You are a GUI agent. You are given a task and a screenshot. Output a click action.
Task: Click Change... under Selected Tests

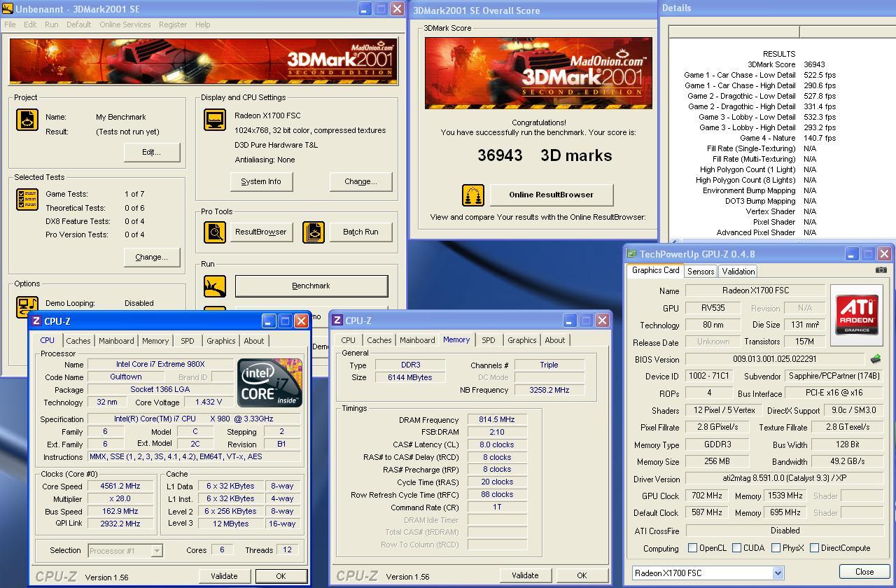click(151, 257)
